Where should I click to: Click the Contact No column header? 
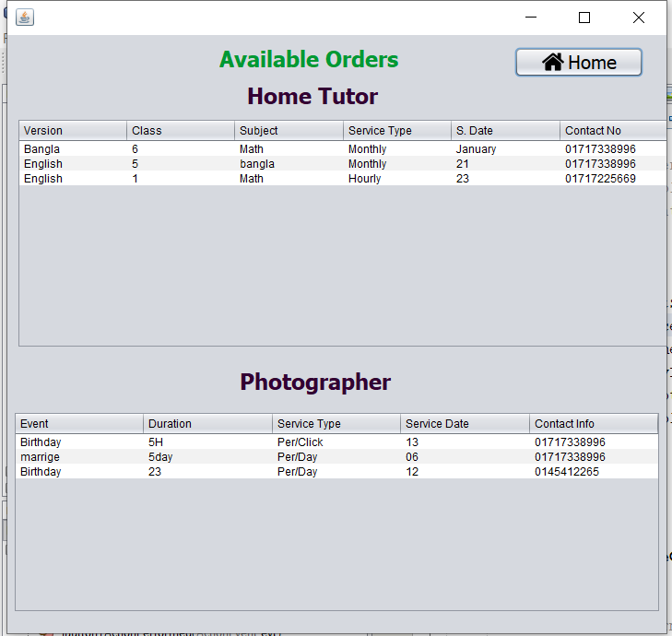click(613, 131)
